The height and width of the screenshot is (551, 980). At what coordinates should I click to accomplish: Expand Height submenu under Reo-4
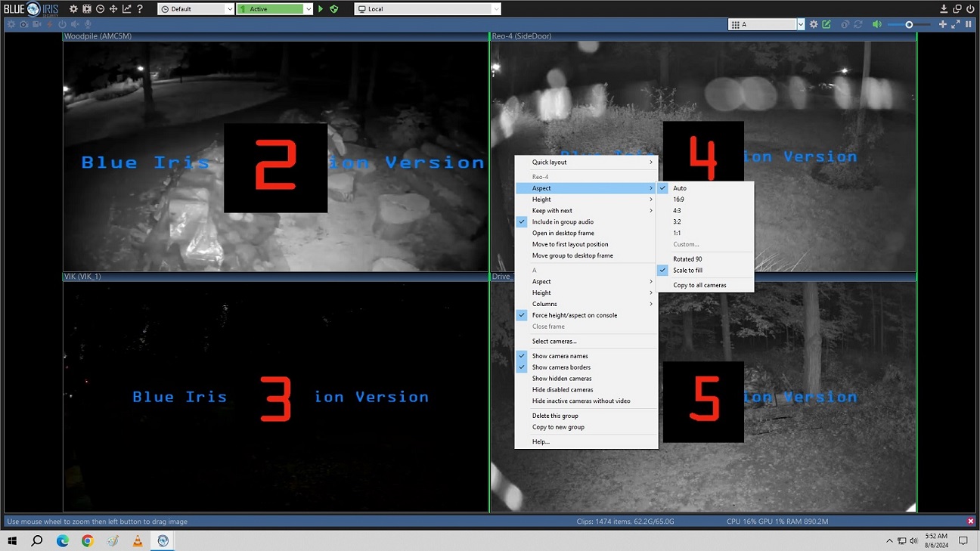click(586, 200)
